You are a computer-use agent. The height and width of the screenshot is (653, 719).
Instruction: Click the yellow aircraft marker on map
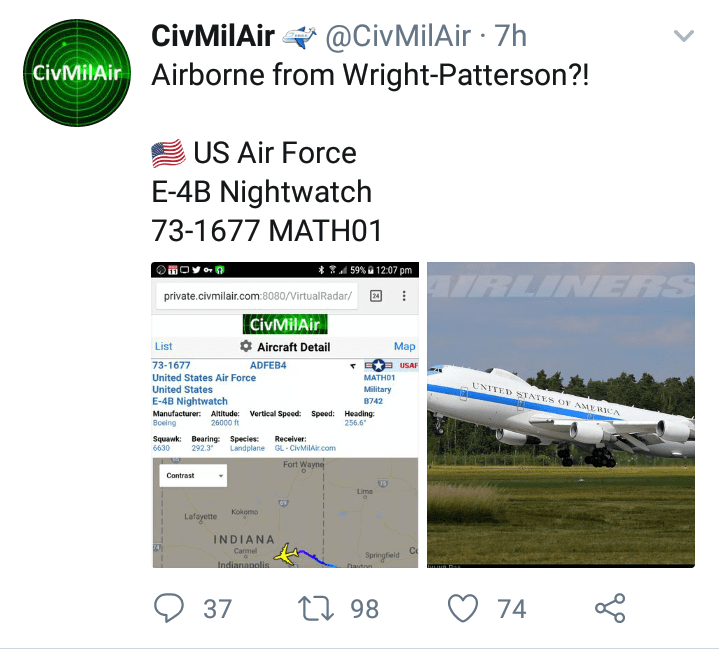point(286,554)
